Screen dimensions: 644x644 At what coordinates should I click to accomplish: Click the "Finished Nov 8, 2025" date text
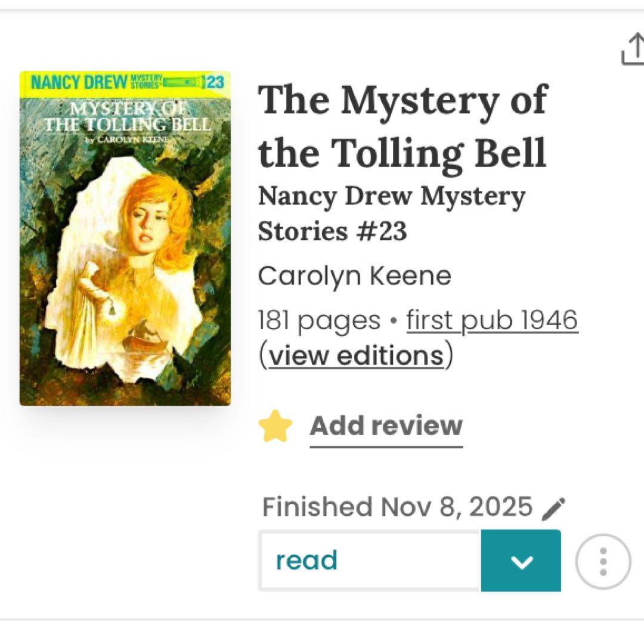point(397,507)
